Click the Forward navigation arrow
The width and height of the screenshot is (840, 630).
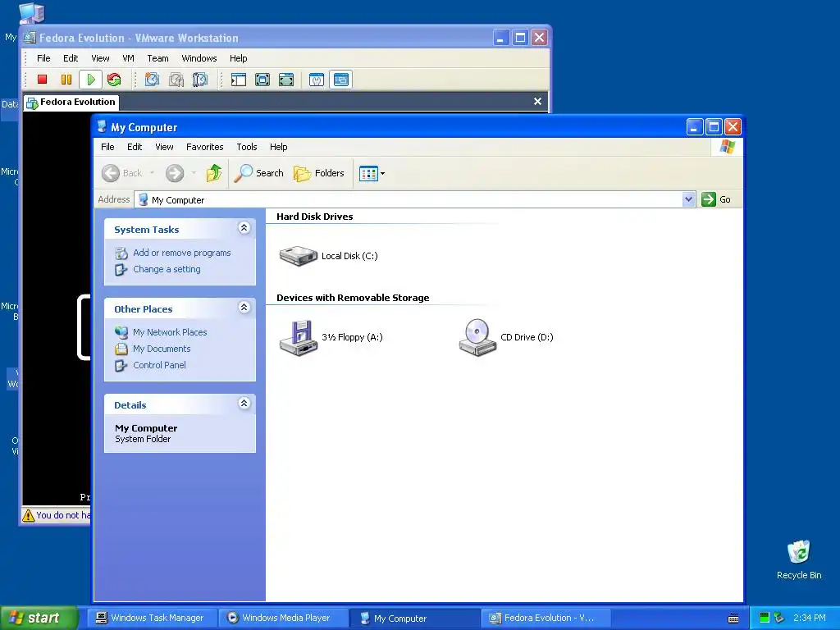click(175, 173)
